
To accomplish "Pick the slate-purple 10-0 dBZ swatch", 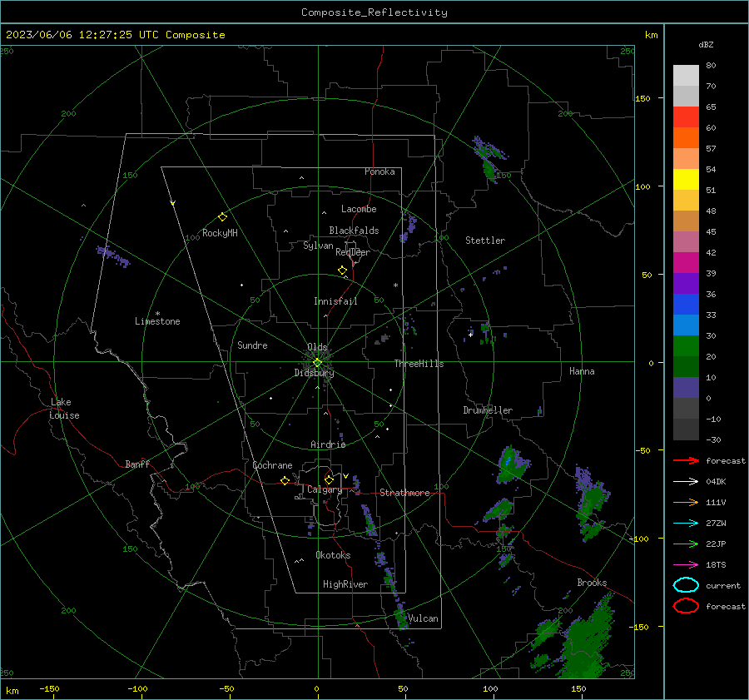I will (686, 388).
